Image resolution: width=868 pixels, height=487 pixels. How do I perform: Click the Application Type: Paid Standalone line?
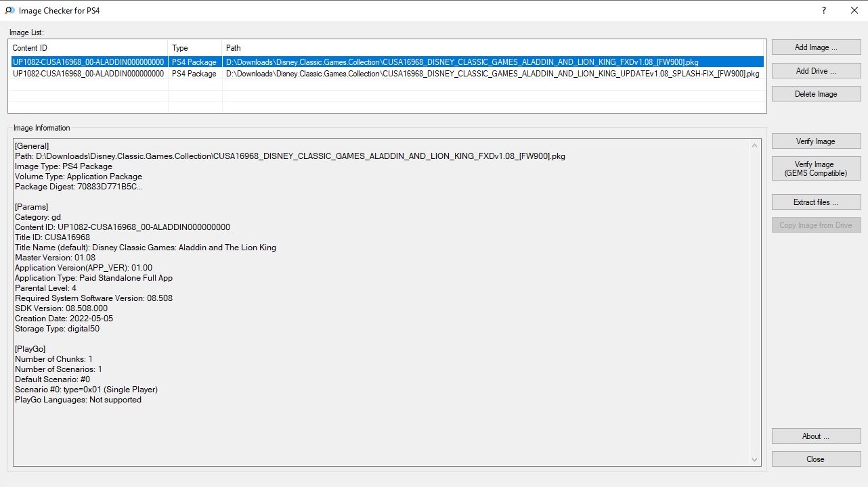(x=93, y=278)
